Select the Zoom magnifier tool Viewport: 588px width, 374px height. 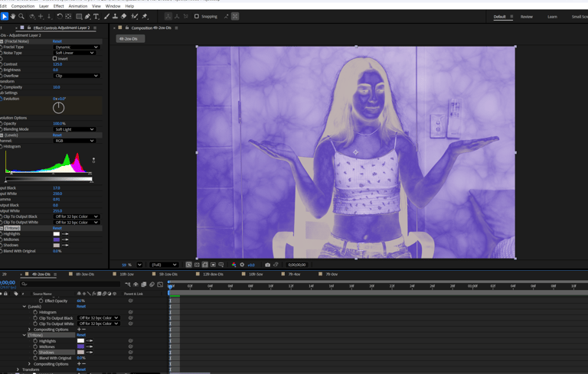tap(21, 17)
